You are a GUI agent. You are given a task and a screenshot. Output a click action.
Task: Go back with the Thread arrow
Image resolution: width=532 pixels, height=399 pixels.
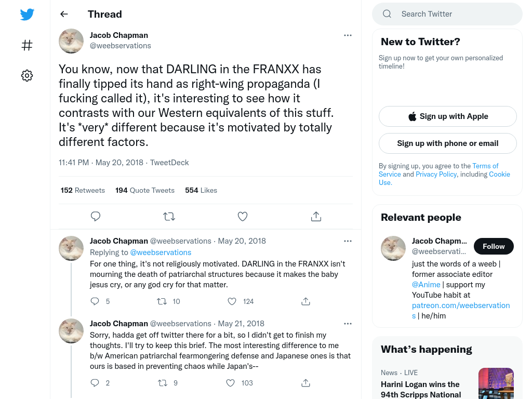point(64,14)
